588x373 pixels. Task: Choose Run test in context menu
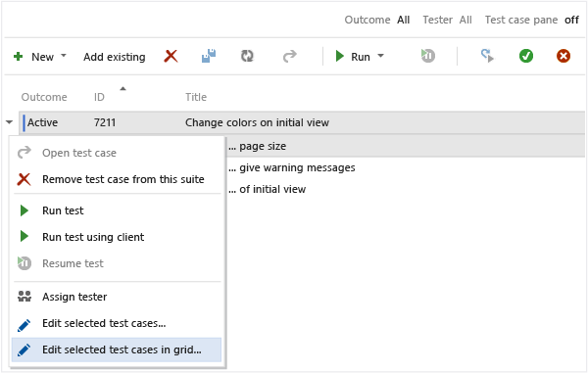[117, 210]
